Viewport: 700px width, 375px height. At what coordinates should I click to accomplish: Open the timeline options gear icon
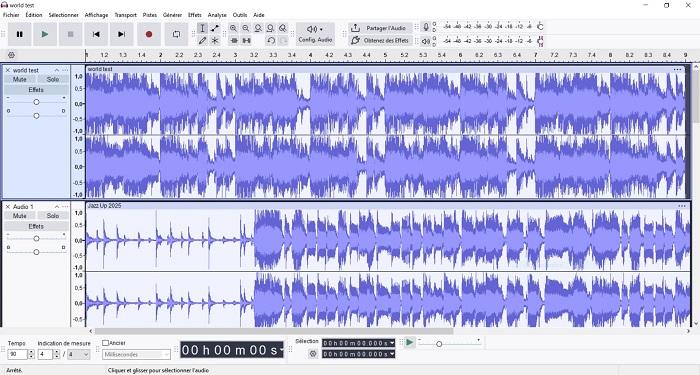pos(11,55)
